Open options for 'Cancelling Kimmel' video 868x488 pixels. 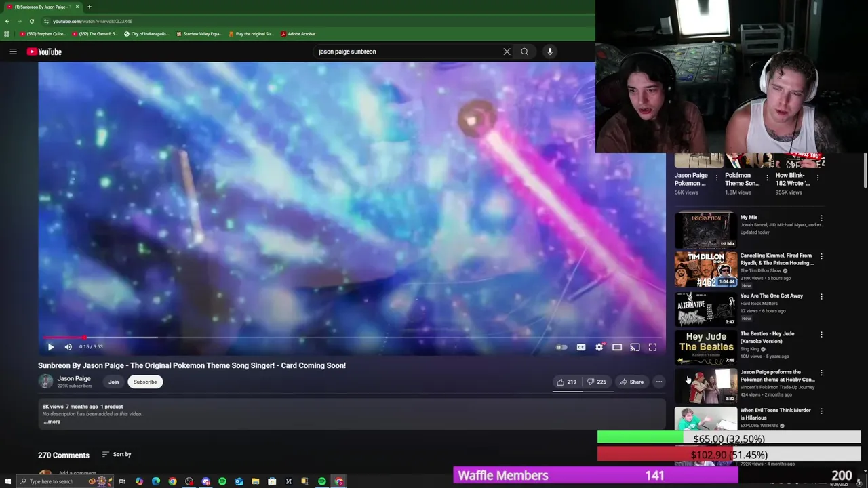click(821, 256)
